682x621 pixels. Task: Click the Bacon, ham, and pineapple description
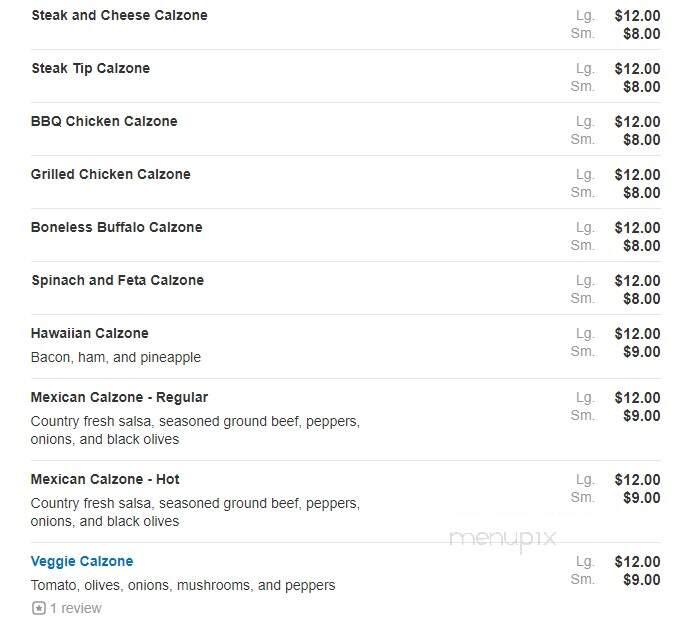[116, 357]
